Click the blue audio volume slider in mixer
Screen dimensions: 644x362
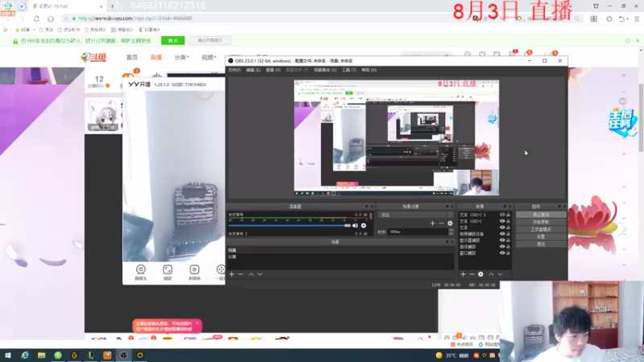289,225
